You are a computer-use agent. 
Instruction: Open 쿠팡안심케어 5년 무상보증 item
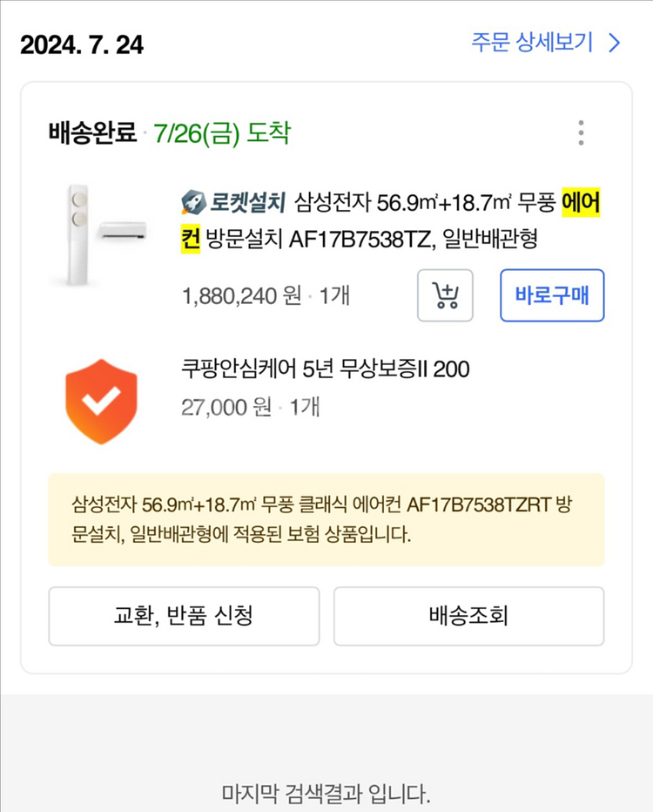pos(325,370)
